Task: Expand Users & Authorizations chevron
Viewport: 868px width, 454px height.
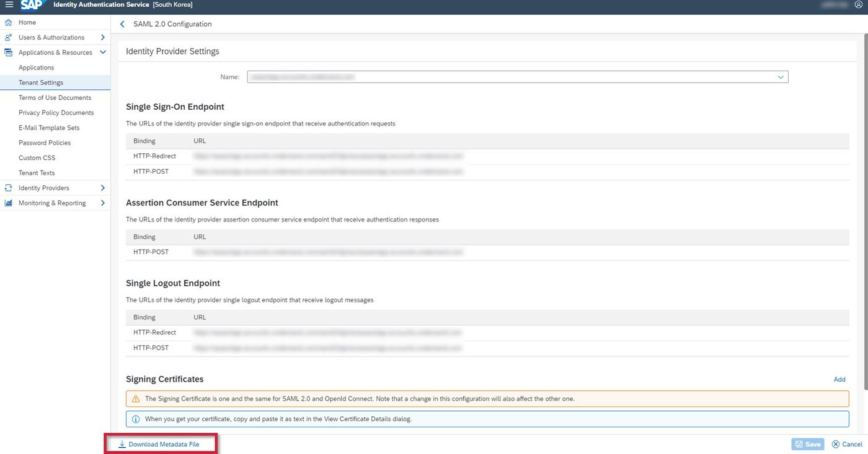Action: pyautogui.click(x=103, y=37)
